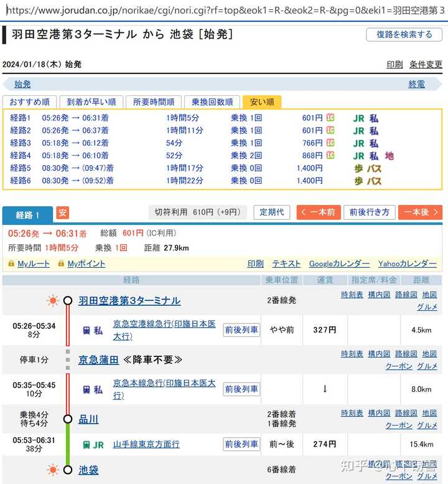Click the 切符利用 610円 (+9円) label
The image size is (448, 484).
point(198,212)
